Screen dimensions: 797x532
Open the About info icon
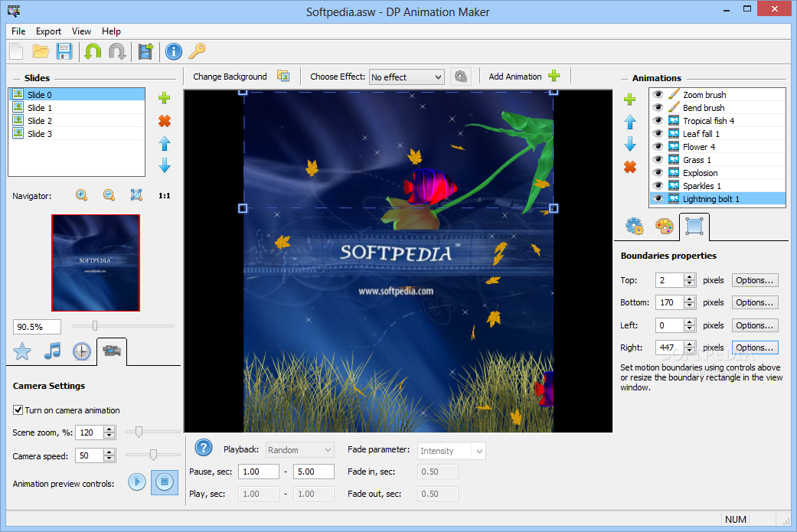pyautogui.click(x=174, y=51)
